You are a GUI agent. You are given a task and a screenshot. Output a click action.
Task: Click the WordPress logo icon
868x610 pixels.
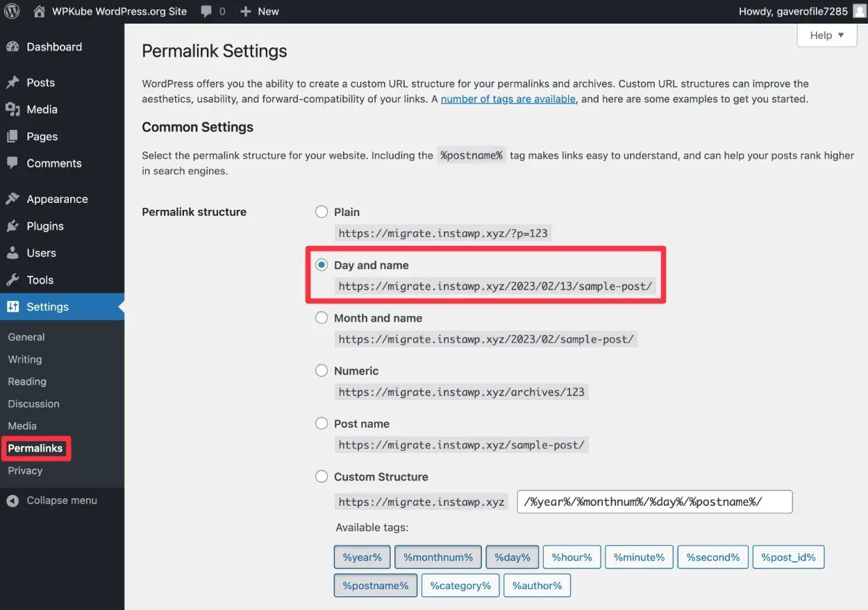point(13,11)
